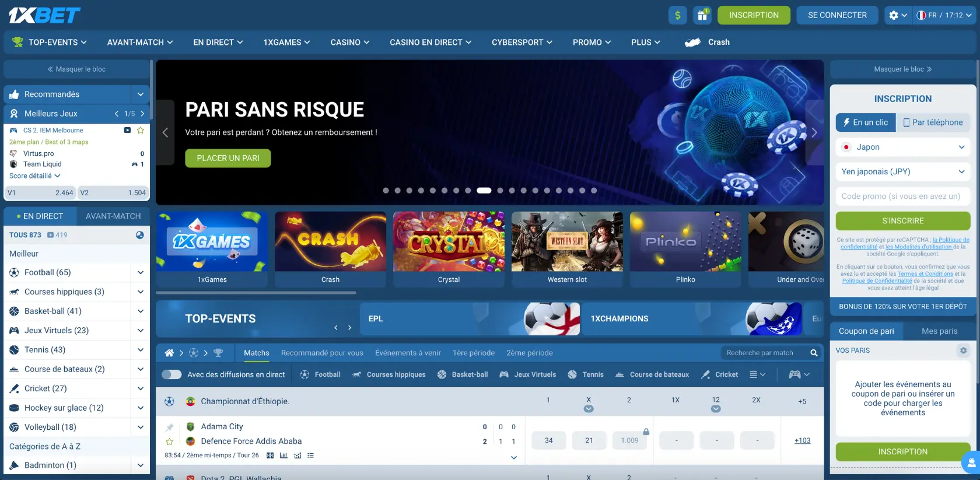Filter by Tennis in sport bar
The height and width of the screenshot is (480, 980).
tap(586, 374)
